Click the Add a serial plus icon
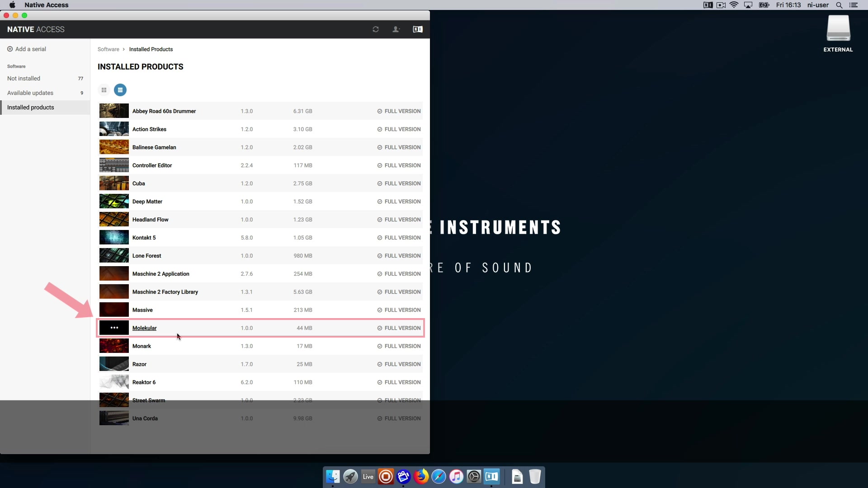Image resolution: width=868 pixels, height=488 pixels. [10, 49]
